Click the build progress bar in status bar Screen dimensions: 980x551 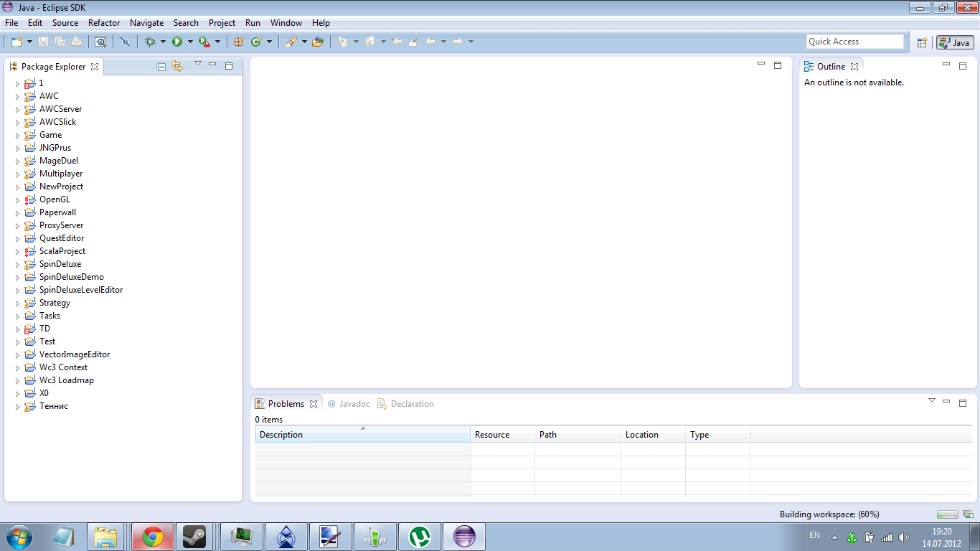click(x=948, y=514)
